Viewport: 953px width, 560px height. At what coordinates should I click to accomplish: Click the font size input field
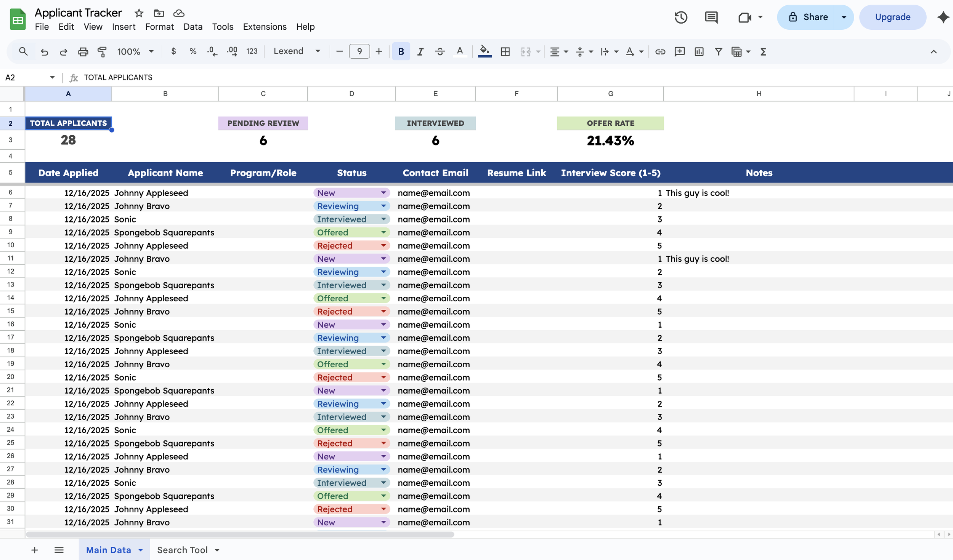pos(359,51)
